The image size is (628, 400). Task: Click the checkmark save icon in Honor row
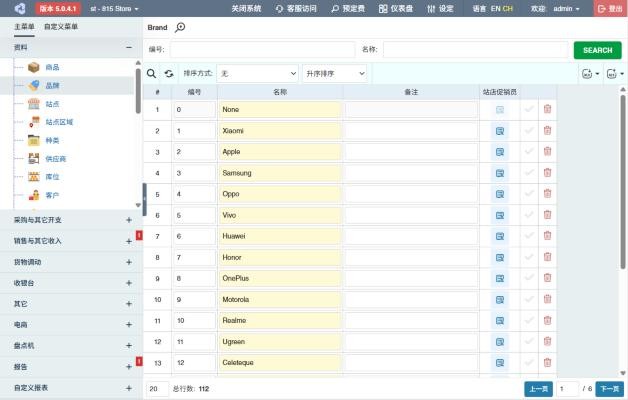click(x=529, y=257)
